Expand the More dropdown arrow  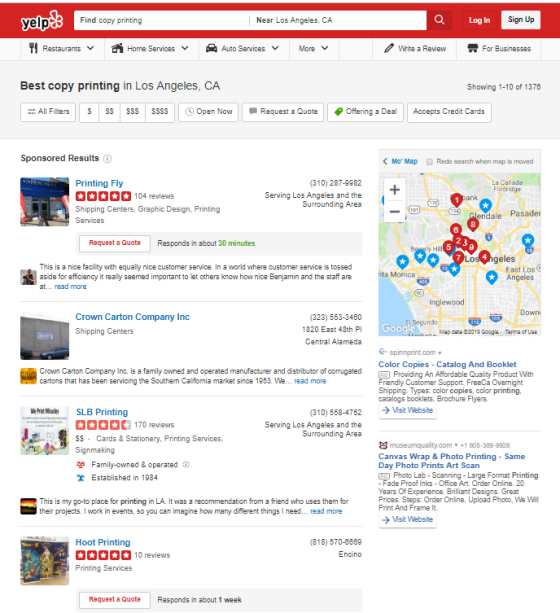[x=325, y=48]
